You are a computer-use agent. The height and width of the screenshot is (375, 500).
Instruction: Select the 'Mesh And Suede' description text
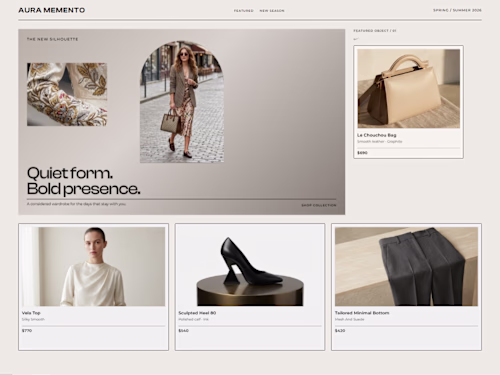[349, 319]
